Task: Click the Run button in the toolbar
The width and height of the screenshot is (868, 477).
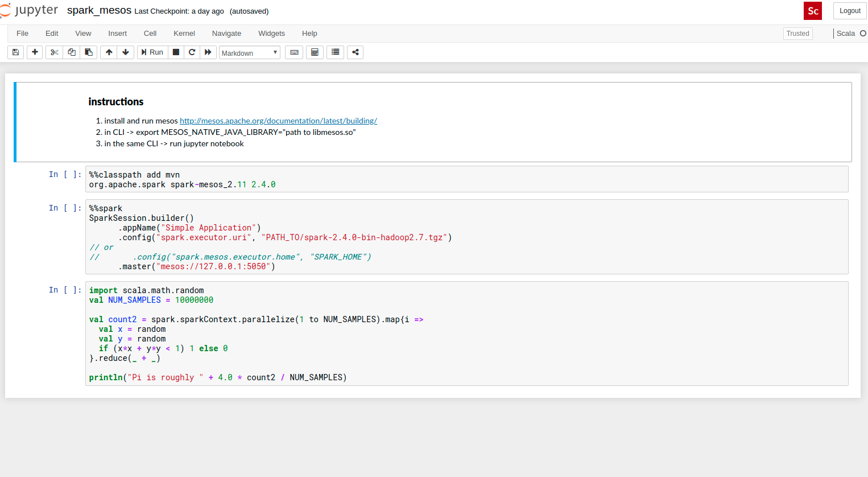Action: [x=152, y=52]
